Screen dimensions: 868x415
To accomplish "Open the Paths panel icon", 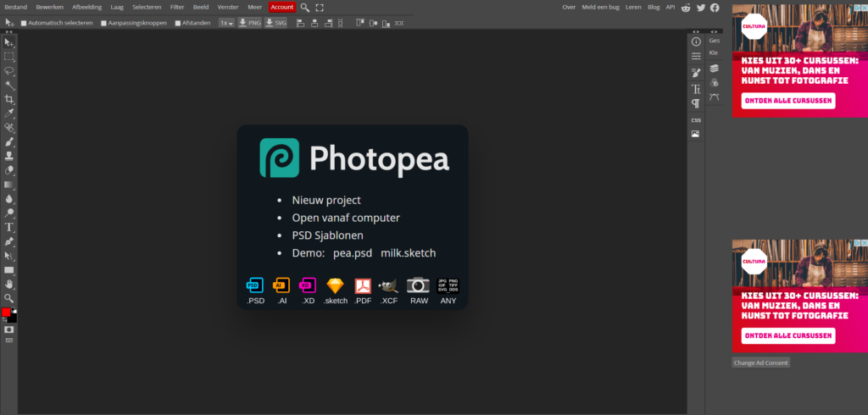I will coord(714,97).
